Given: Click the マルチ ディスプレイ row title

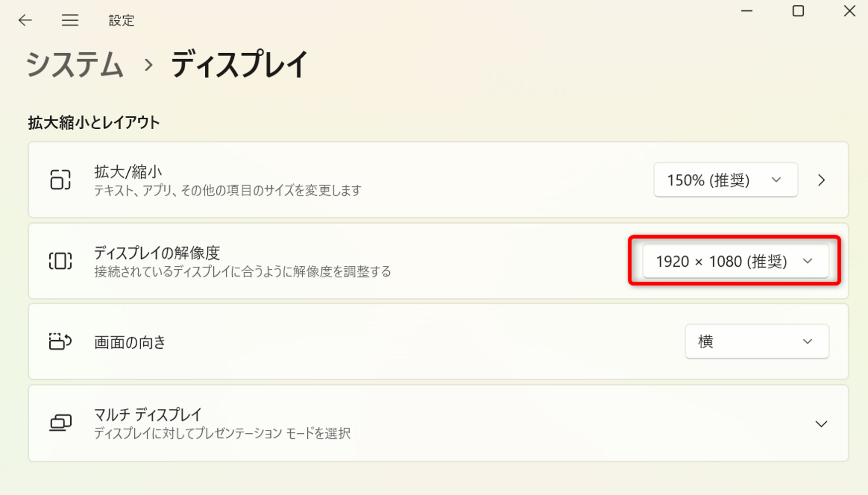Looking at the screenshot, I should click(x=148, y=414).
